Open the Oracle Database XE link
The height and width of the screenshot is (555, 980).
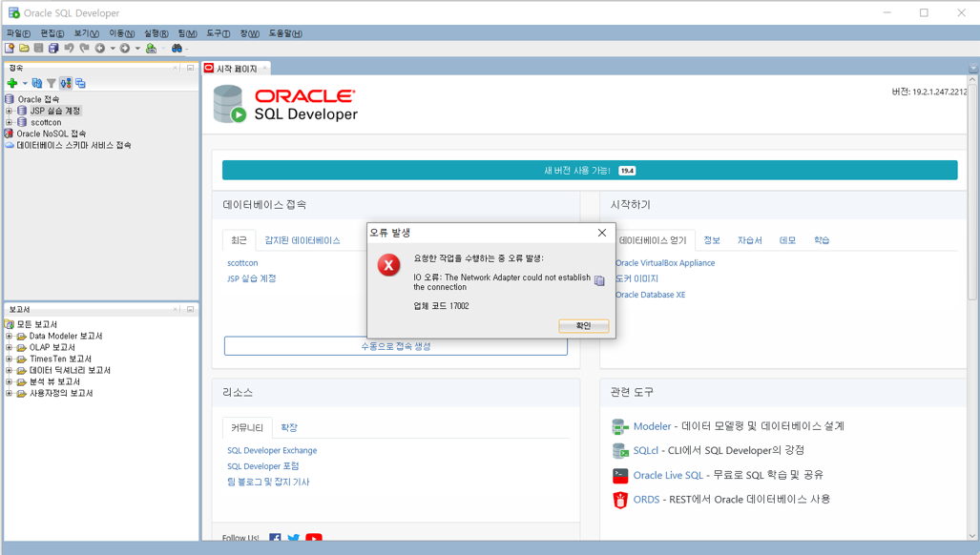(x=650, y=295)
